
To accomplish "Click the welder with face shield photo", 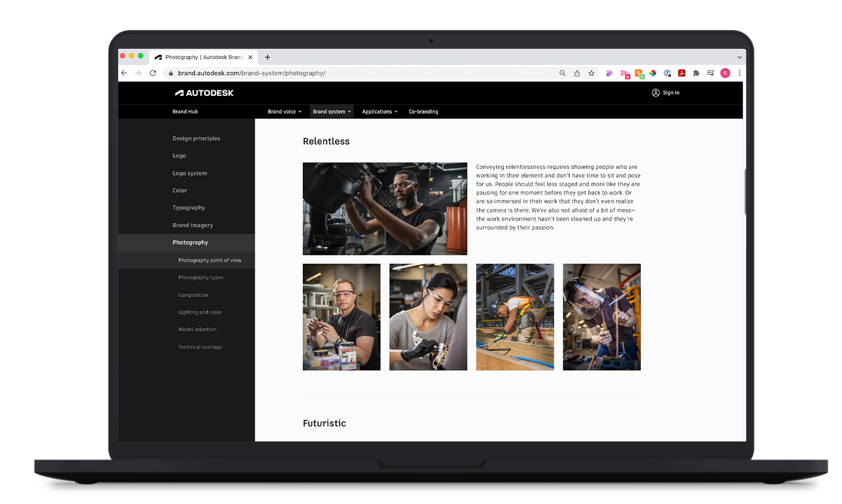I will (x=601, y=317).
